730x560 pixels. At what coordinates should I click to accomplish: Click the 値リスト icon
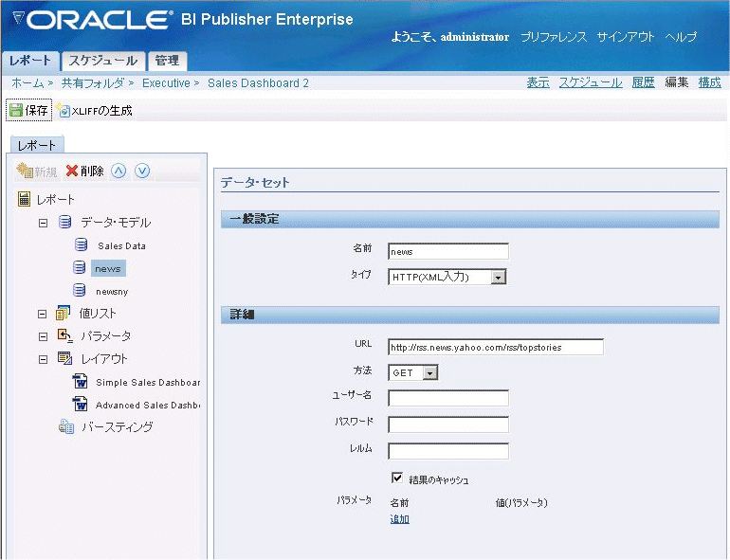63,313
